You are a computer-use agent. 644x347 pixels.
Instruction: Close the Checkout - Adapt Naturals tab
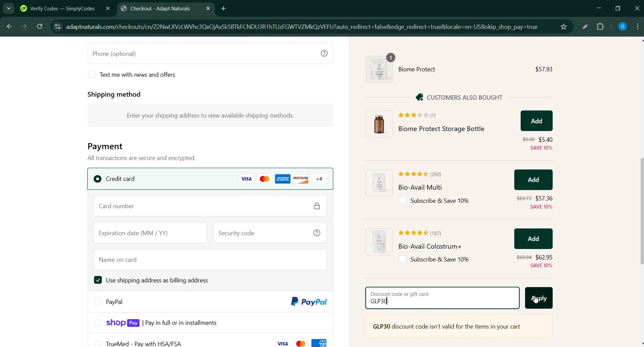click(x=208, y=8)
